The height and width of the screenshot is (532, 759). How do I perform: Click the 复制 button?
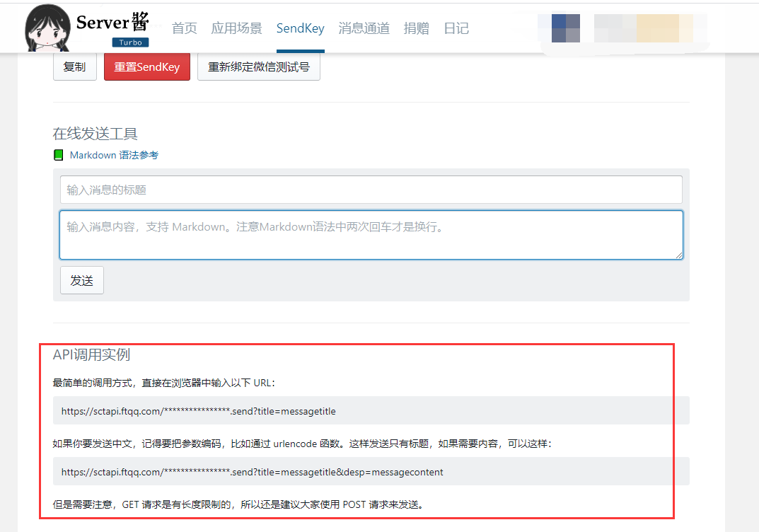pyautogui.click(x=74, y=66)
